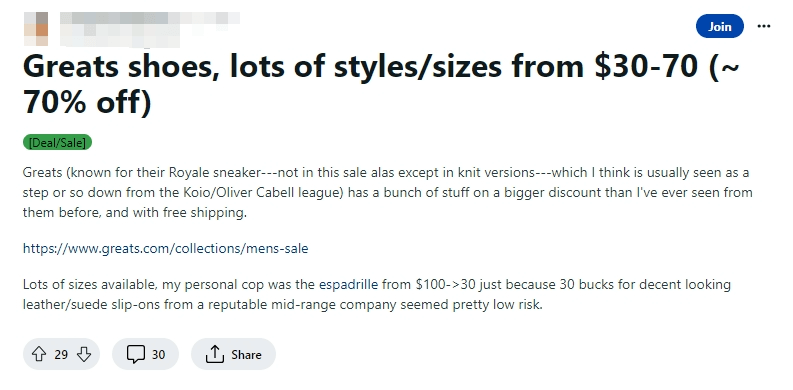Click the $100->30 price text
The height and width of the screenshot is (390, 793).
[x=446, y=284]
